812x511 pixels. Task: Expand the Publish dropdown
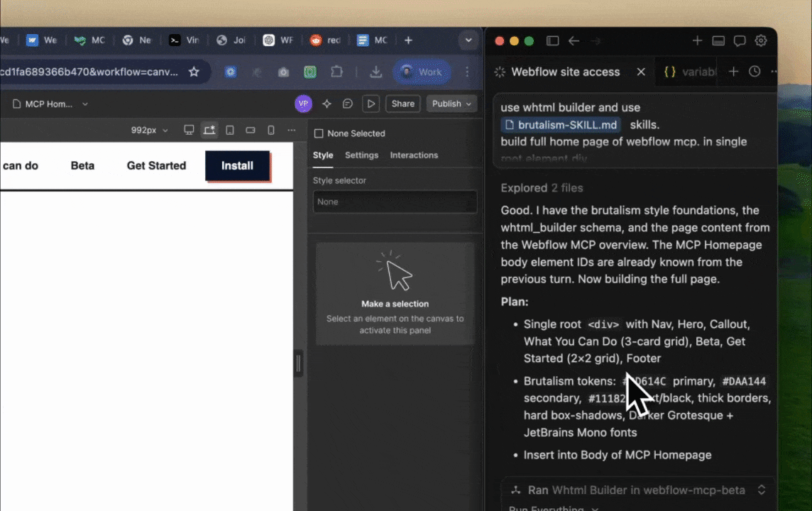point(468,104)
